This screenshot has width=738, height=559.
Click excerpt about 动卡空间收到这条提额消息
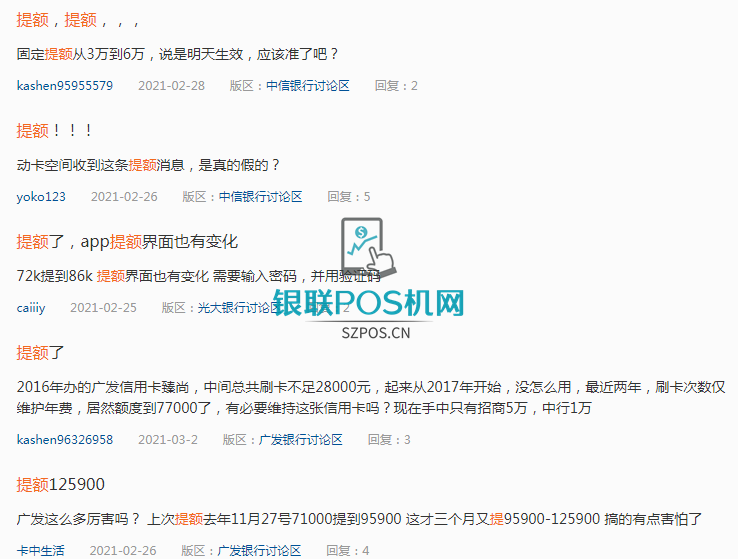[148, 165]
